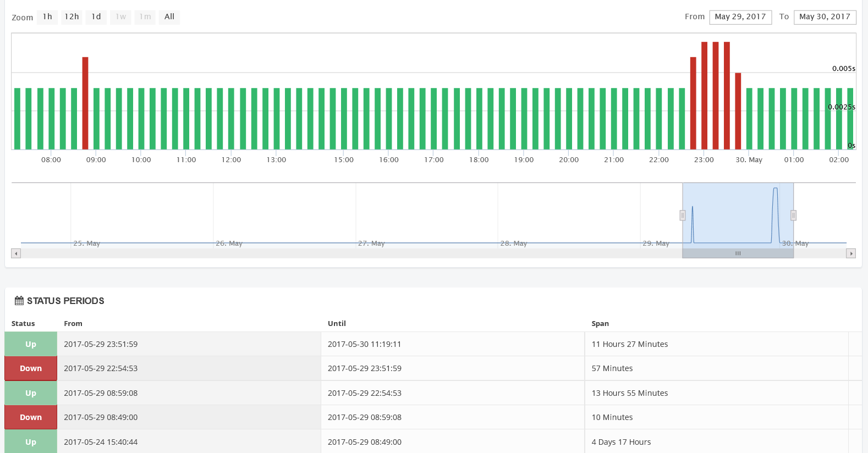
Task: Click the Until column header
Action: tap(337, 324)
